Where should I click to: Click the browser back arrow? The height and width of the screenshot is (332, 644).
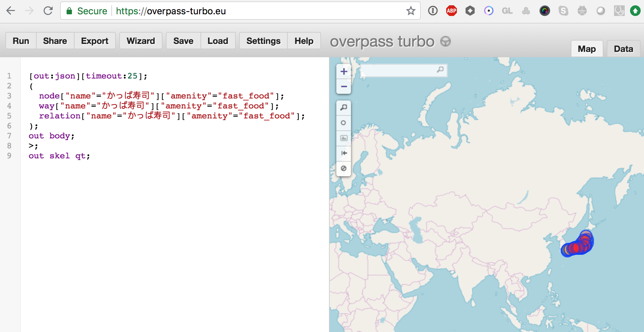tap(11, 11)
